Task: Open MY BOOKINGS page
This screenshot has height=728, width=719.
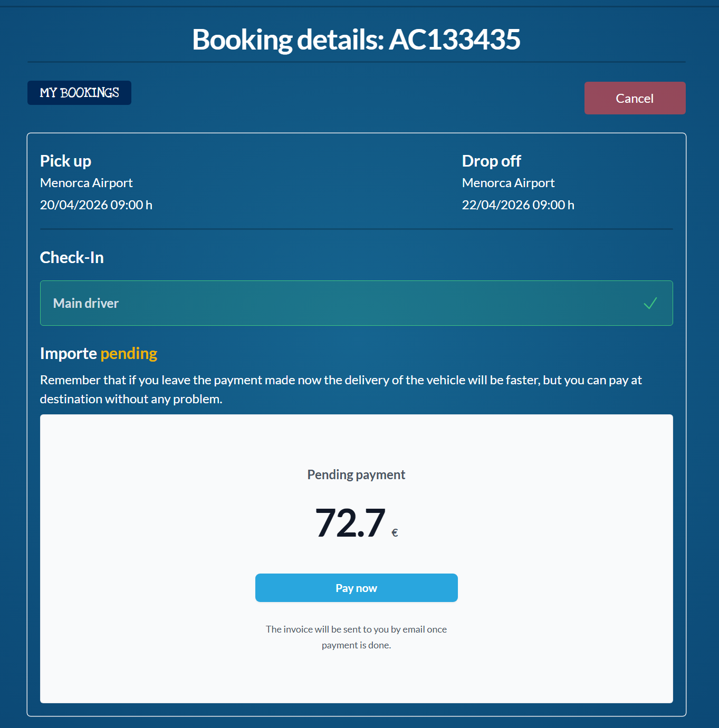Action: coord(79,93)
